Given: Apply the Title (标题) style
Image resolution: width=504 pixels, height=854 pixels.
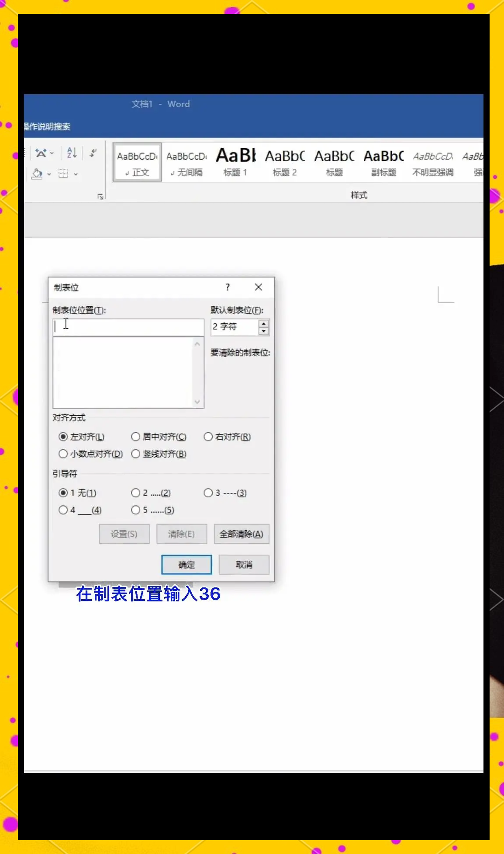Looking at the screenshot, I should coord(335,162).
